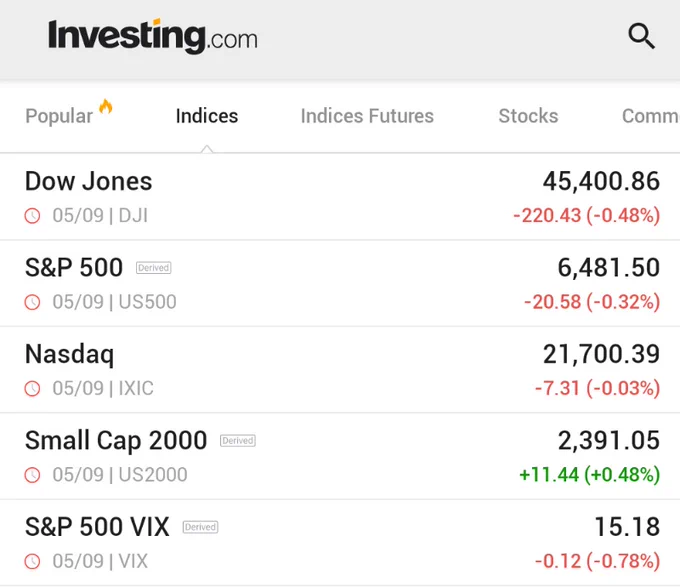This screenshot has height=587, width=680.
Task: Open the Stocks tab
Action: click(528, 116)
